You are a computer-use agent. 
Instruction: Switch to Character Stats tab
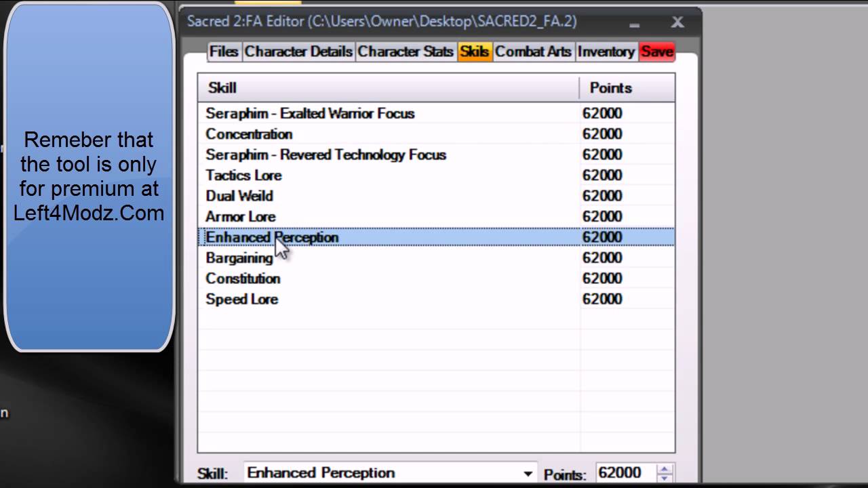[x=406, y=52]
